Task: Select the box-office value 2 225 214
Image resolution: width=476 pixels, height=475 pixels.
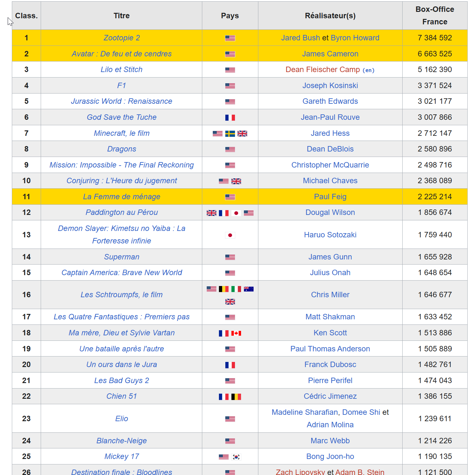Action: 435,197
